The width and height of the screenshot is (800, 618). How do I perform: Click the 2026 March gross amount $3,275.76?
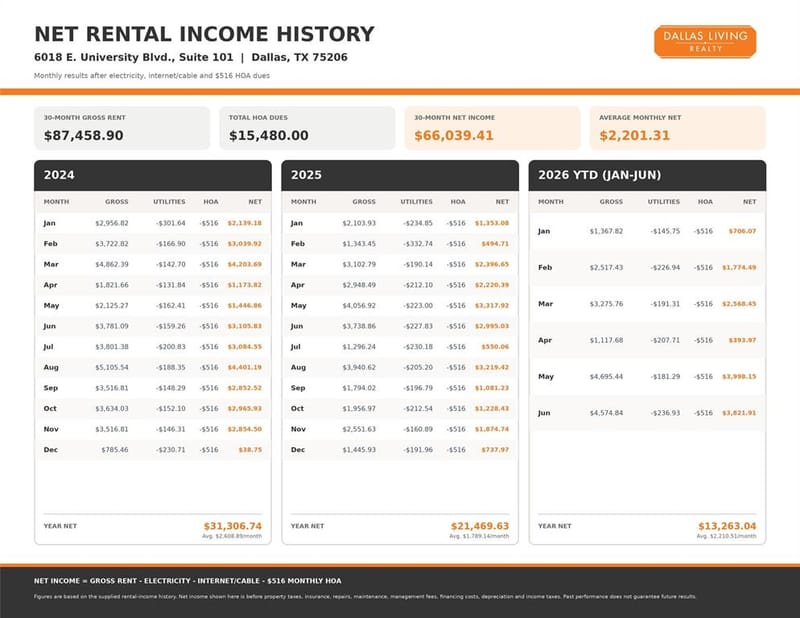(x=606, y=304)
